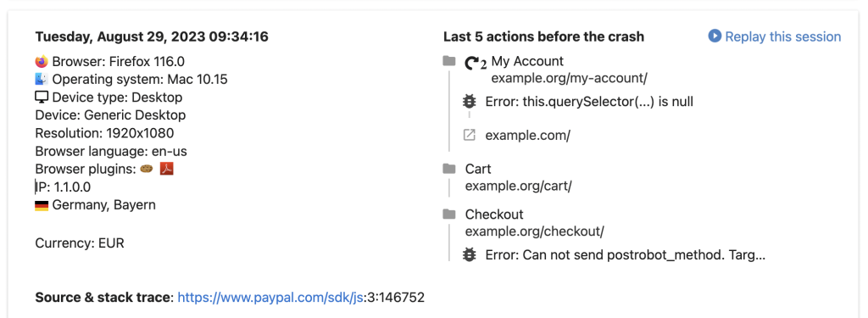The width and height of the screenshot is (868, 318).
Task: Click the folder icon next to My Account
Action: point(449,61)
